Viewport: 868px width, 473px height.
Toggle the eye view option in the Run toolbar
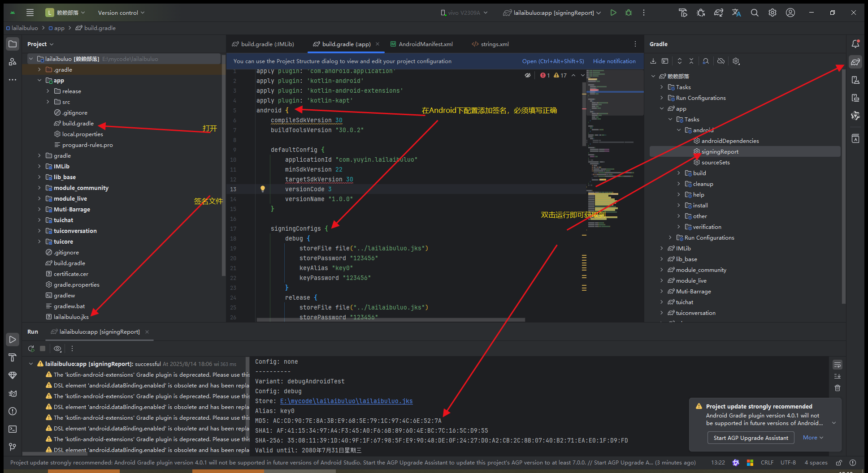[57, 348]
